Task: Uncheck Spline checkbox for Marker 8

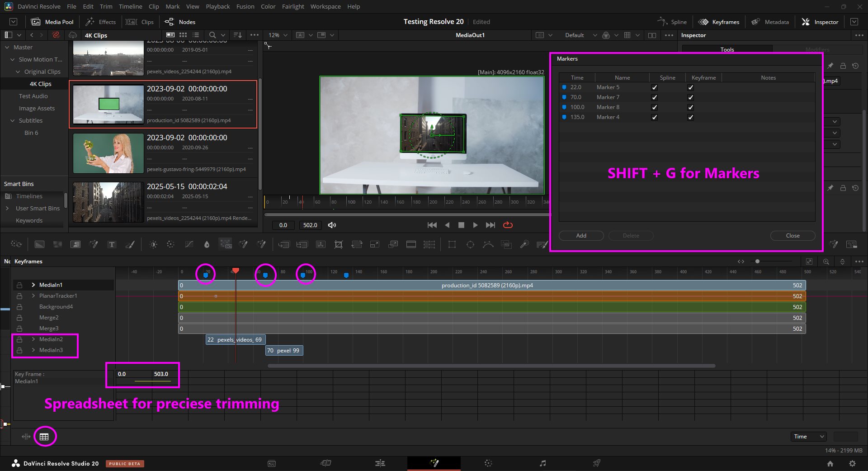Action: point(654,107)
